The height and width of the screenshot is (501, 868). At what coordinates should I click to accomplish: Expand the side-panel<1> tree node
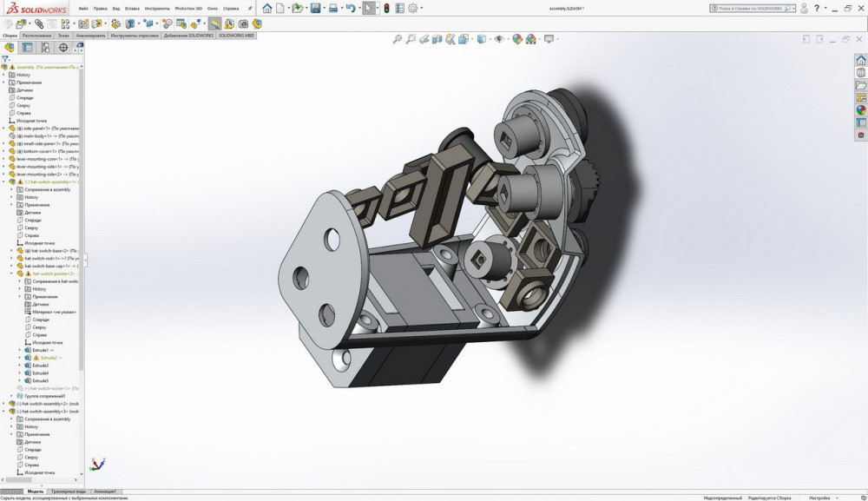coord(3,128)
